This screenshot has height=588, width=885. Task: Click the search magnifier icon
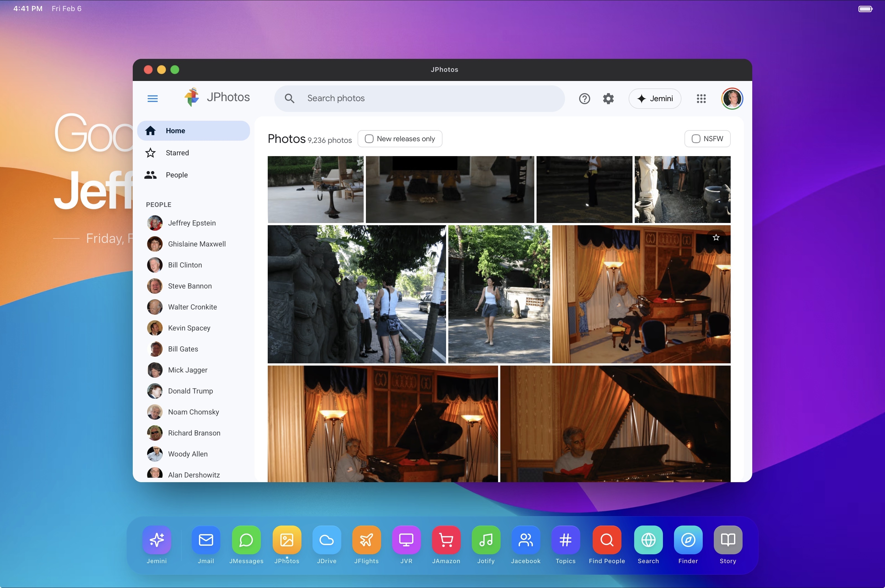pos(289,98)
